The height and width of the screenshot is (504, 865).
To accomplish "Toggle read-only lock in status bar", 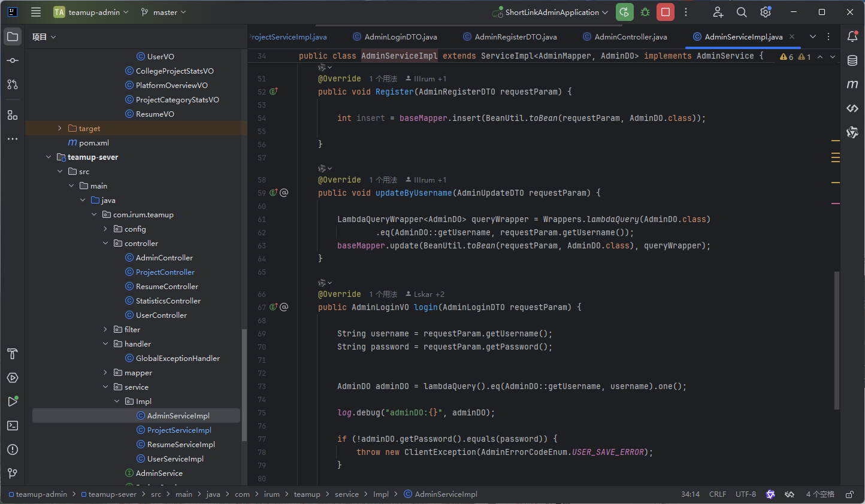I will 849,494.
